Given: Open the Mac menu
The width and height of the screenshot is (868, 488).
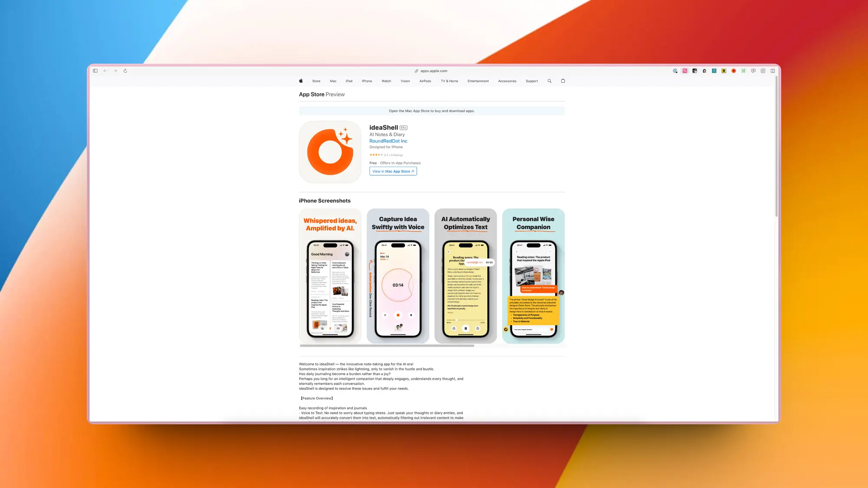Looking at the screenshot, I should point(333,81).
